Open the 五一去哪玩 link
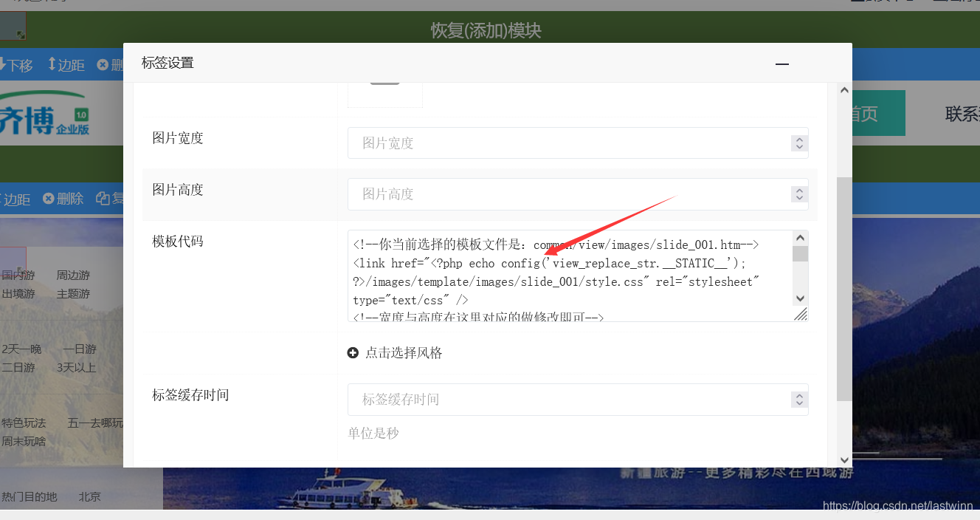Screen dimensions: 980x520 coord(95,423)
